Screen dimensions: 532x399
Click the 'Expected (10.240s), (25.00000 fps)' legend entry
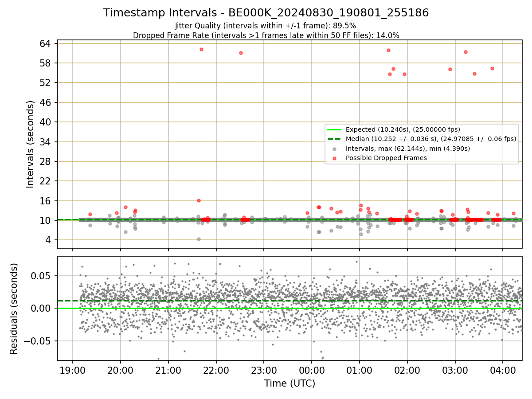(403, 129)
